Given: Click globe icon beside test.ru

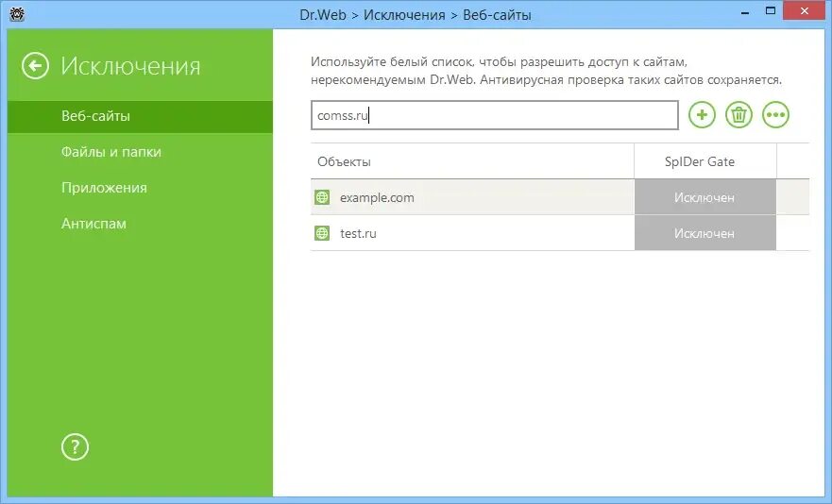Looking at the screenshot, I should coord(322,233).
